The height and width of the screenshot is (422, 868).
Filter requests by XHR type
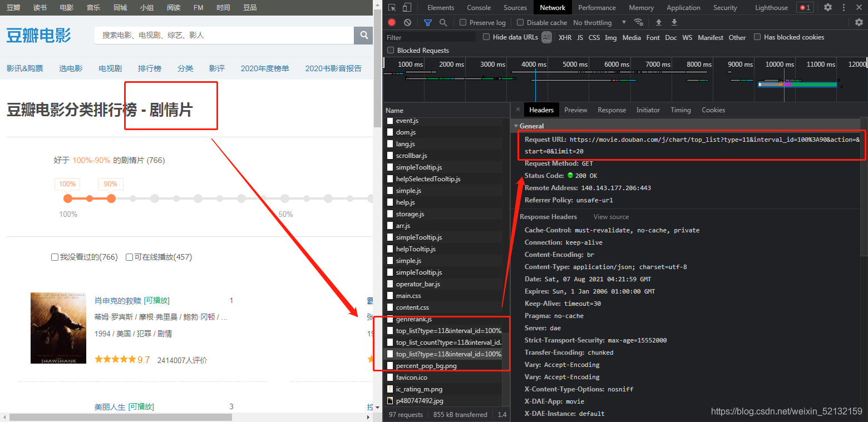[x=565, y=37]
